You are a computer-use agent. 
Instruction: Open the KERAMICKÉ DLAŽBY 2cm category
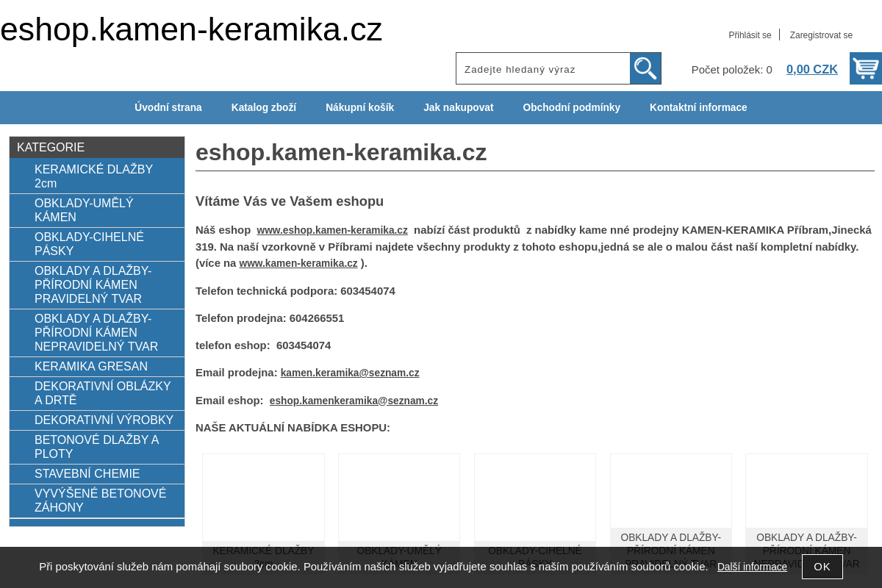coord(93,176)
